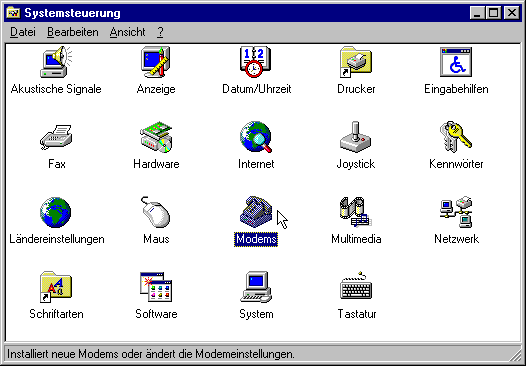Open the Ländereinstellungen globe icon
526x366 pixels.
coord(56,212)
